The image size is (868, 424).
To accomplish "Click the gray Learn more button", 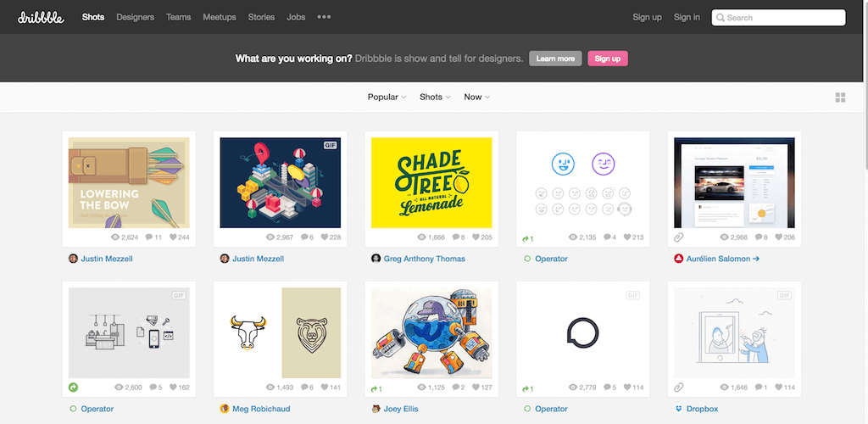I will [555, 59].
